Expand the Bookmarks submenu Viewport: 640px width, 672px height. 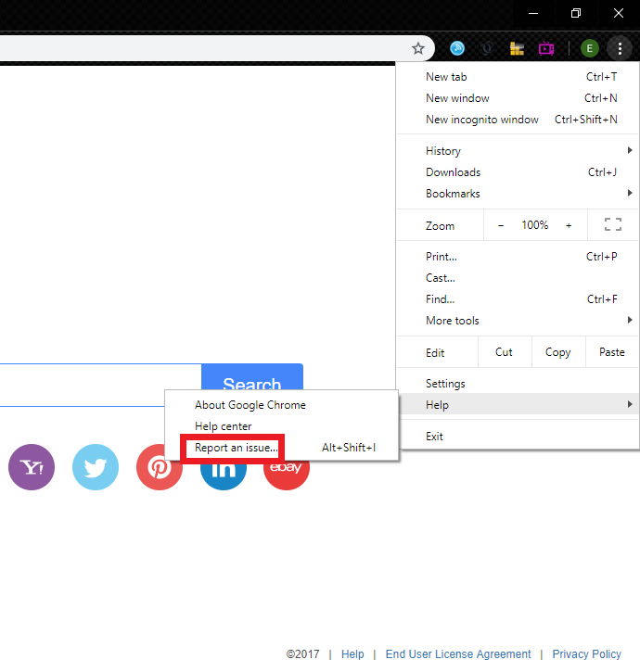518,194
